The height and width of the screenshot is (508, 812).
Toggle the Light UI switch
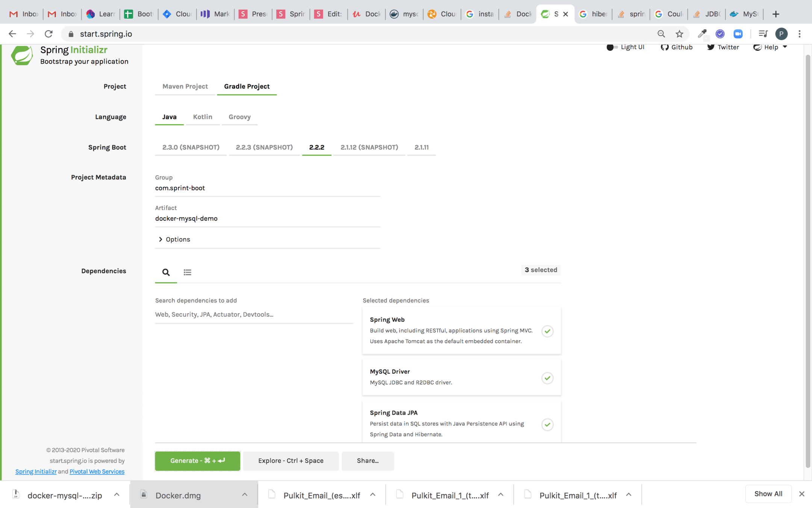pos(612,47)
